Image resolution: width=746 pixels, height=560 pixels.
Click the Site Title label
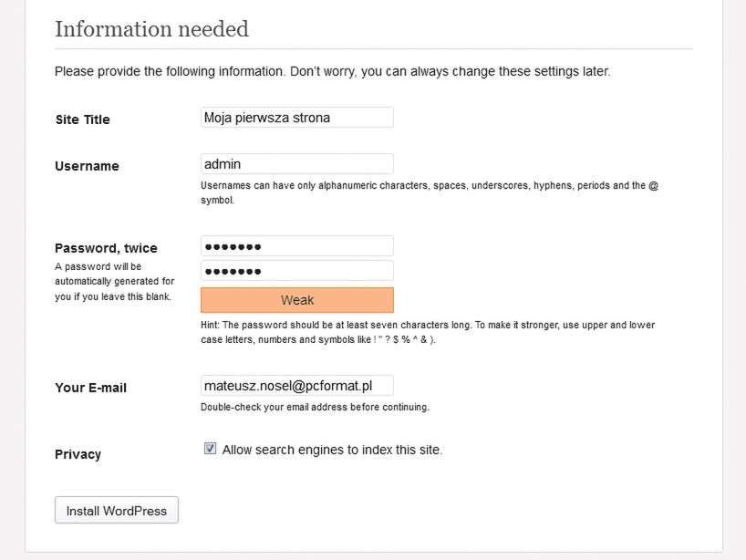pyautogui.click(x=82, y=119)
